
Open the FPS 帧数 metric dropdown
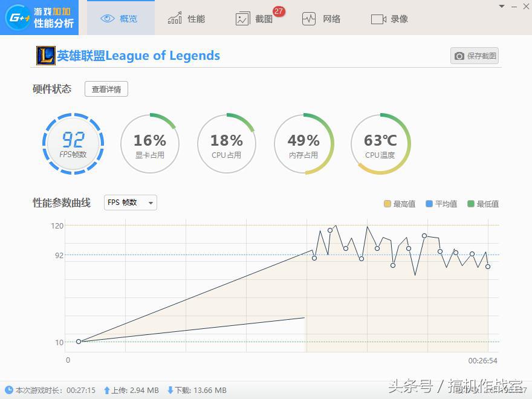129,203
